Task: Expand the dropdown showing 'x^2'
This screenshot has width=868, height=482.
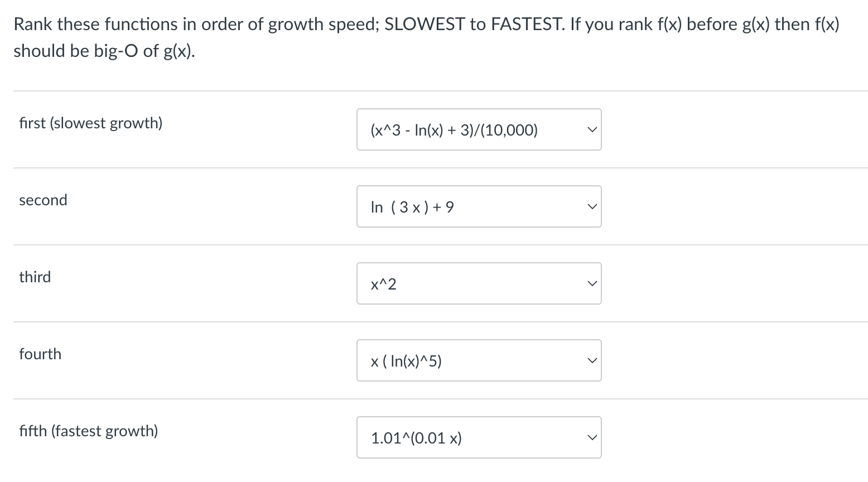Action: pos(479,283)
